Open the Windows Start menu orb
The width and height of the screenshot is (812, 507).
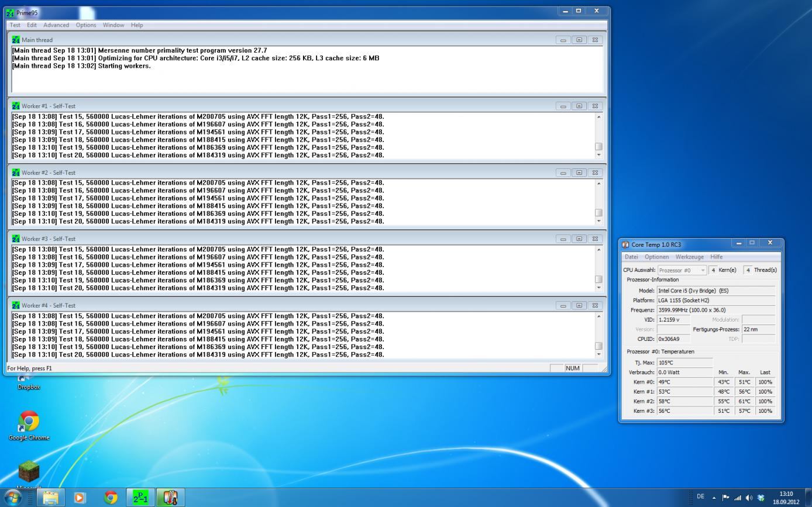click(13, 498)
